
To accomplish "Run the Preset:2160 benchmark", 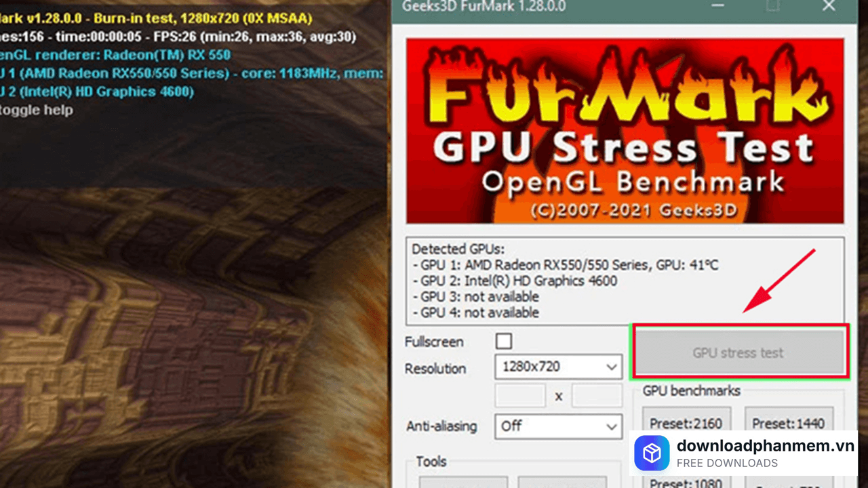I will (686, 423).
